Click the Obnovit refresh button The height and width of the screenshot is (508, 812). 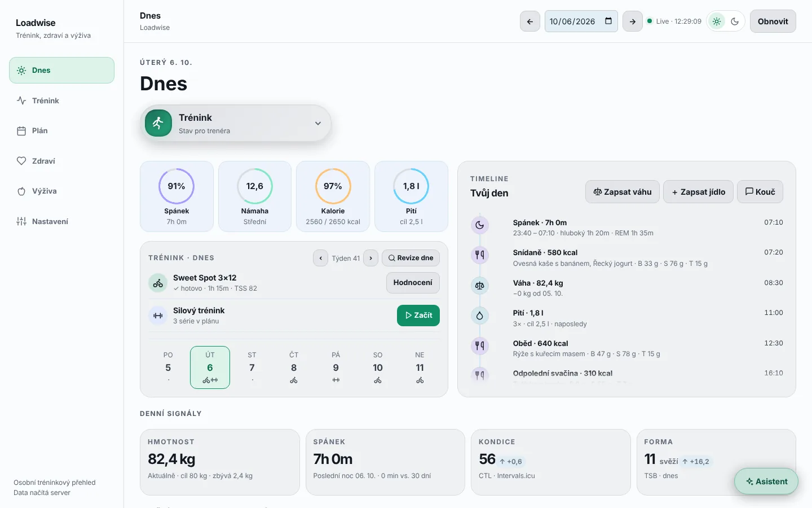(773, 21)
